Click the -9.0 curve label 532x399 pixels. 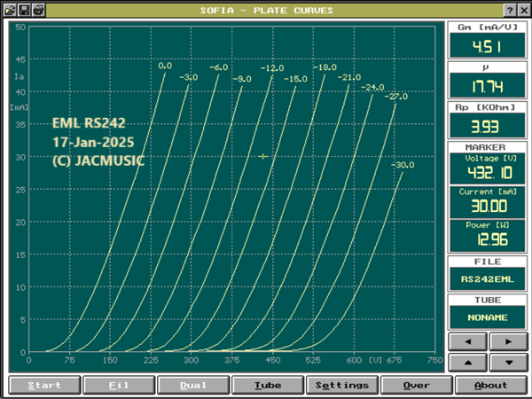pyautogui.click(x=242, y=79)
